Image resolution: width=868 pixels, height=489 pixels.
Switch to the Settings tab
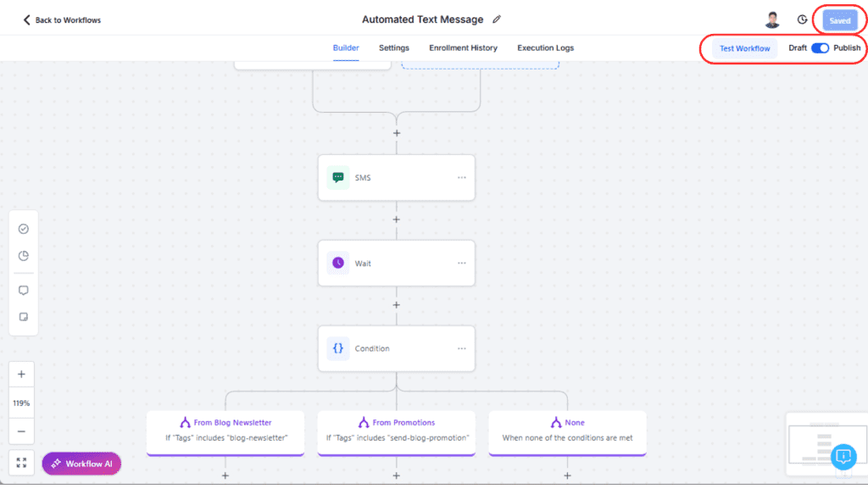pyautogui.click(x=394, y=48)
